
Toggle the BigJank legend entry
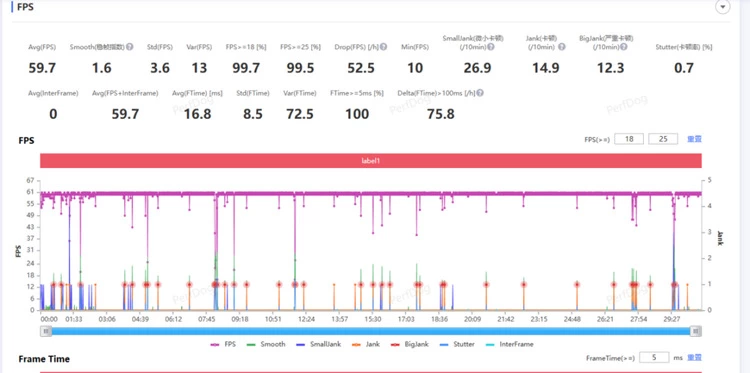tap(409, 344)
